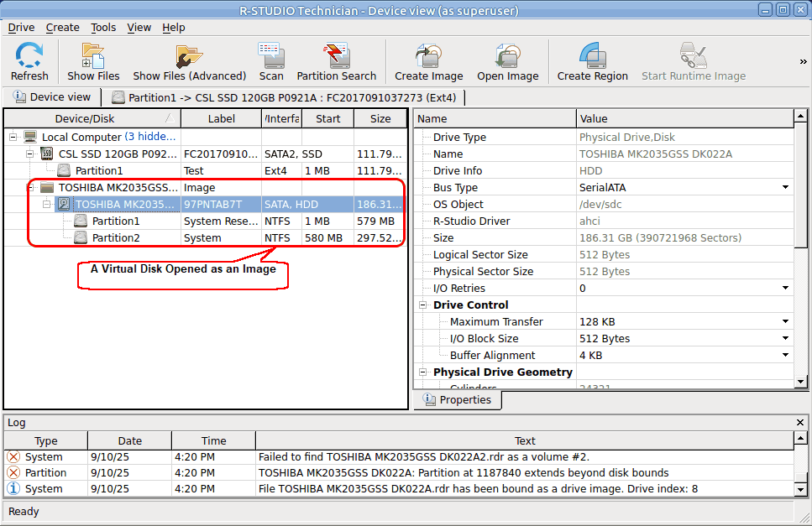Sort by Device/Disk column header
The width and height of the screenshot is (812, 526).
pyautogui.click(x=92, y=119)
